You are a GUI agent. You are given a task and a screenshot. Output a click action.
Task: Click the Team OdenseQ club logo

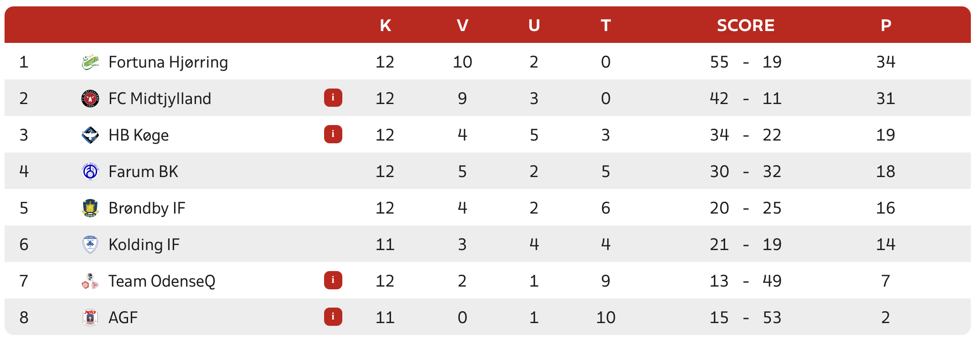pyautogui.click(x=90, y=281)
